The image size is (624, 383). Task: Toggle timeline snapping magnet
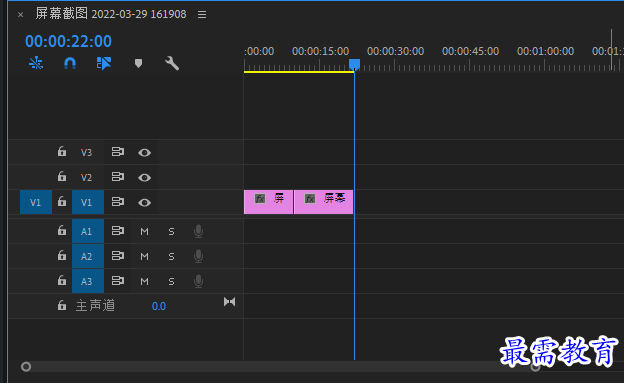[x=70, y=63]
